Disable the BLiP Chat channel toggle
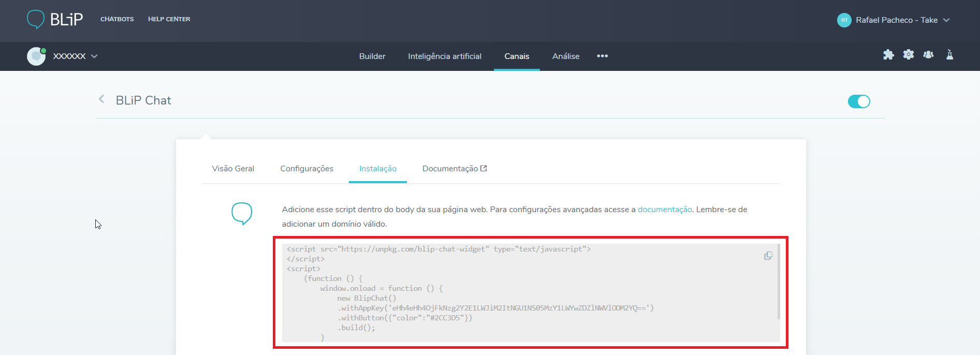980x355 pixels. coord(859,101)
